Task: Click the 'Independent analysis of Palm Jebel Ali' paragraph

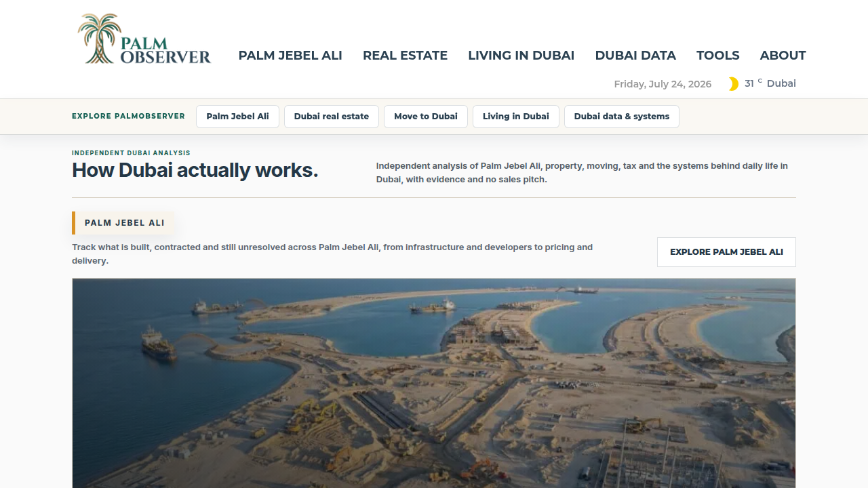Action: [582, 173]
